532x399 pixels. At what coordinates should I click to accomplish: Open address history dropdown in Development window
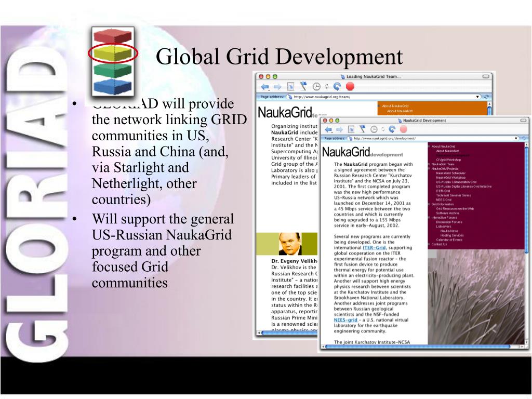click(x=516, y=138)
